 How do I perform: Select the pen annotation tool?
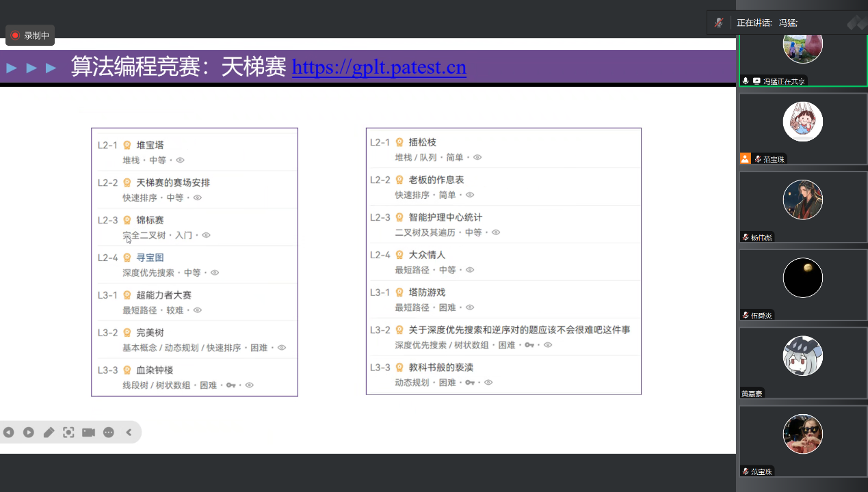tap(49, 433)
